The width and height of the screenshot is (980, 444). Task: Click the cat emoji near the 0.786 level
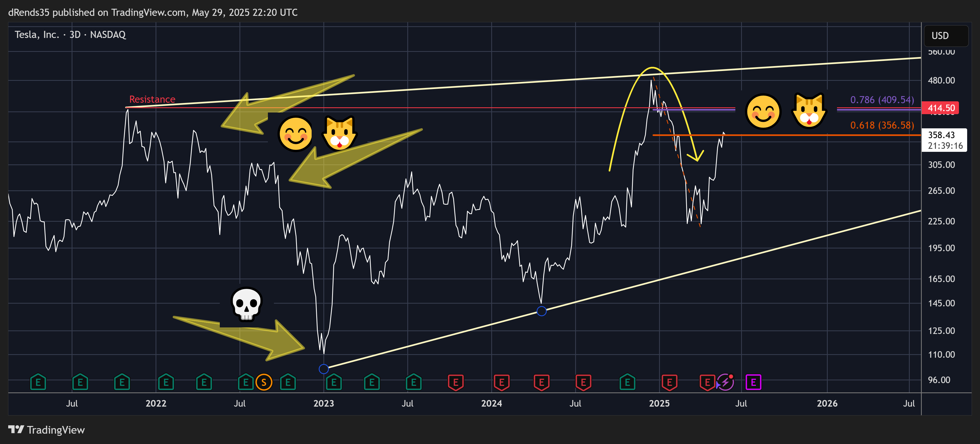click(x=809, y=111)
